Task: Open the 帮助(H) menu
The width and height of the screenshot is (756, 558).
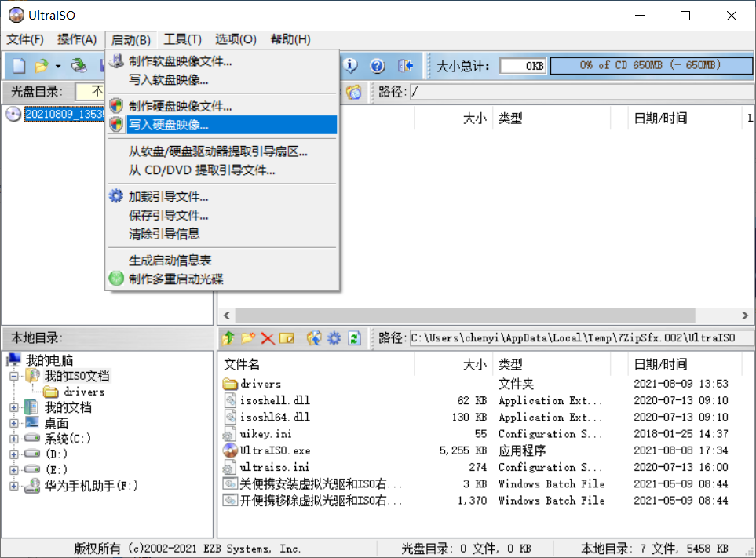Action: pos(290,39)
